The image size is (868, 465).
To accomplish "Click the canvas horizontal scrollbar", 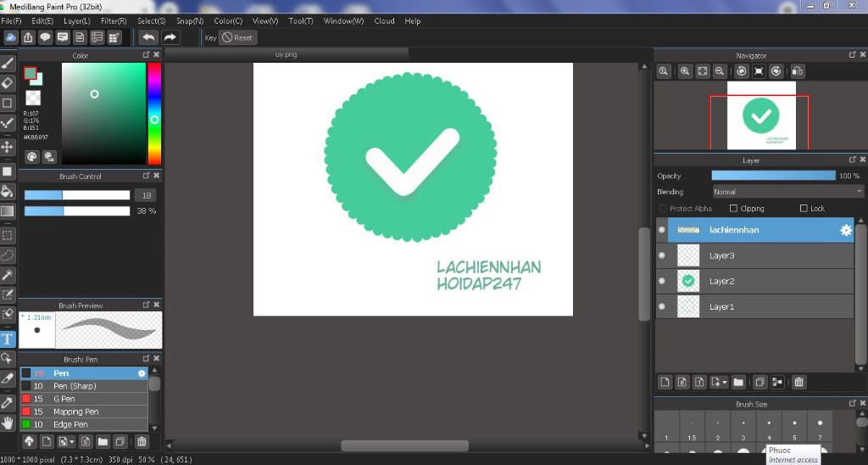I will pyautogui.click(x=404, y=445).
